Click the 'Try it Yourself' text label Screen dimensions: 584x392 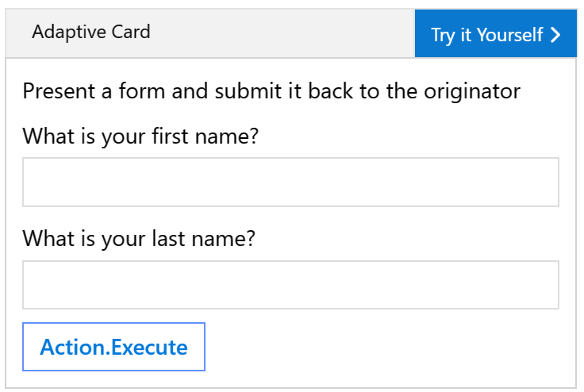tap(486, 35)
